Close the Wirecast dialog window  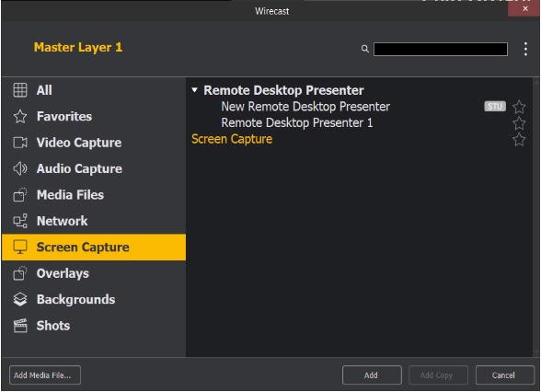point(524,8)
